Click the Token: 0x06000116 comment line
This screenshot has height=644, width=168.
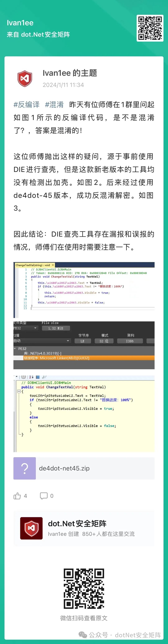coord(89,273)
